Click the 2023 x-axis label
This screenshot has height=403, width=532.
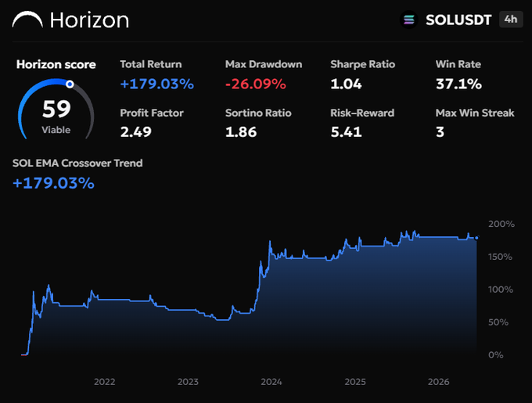point(188,382)
